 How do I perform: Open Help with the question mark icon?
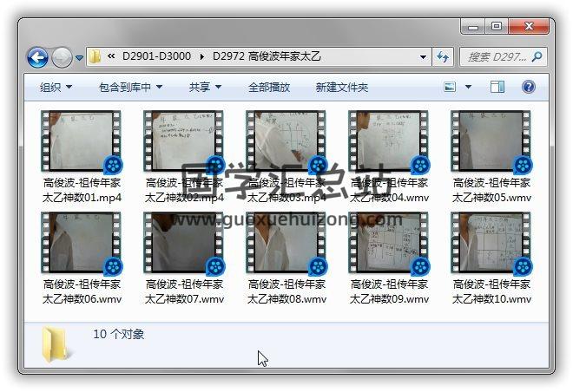coord(529,87)
